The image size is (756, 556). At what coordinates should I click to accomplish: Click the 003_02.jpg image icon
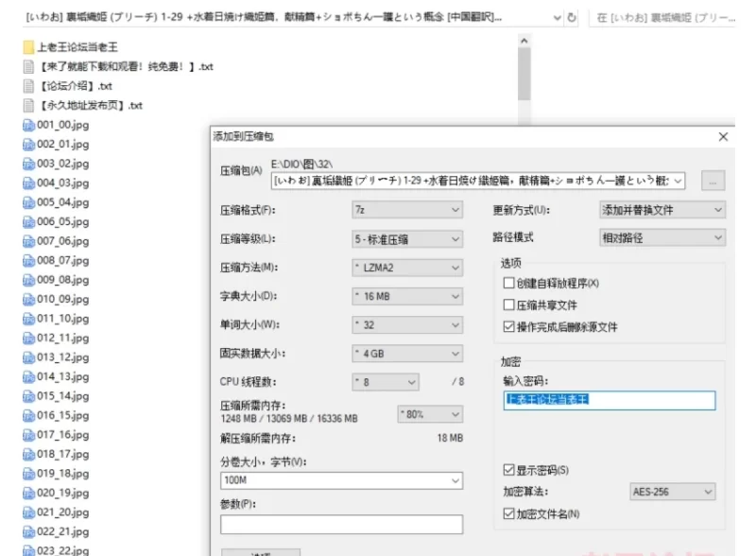point(28,164)
